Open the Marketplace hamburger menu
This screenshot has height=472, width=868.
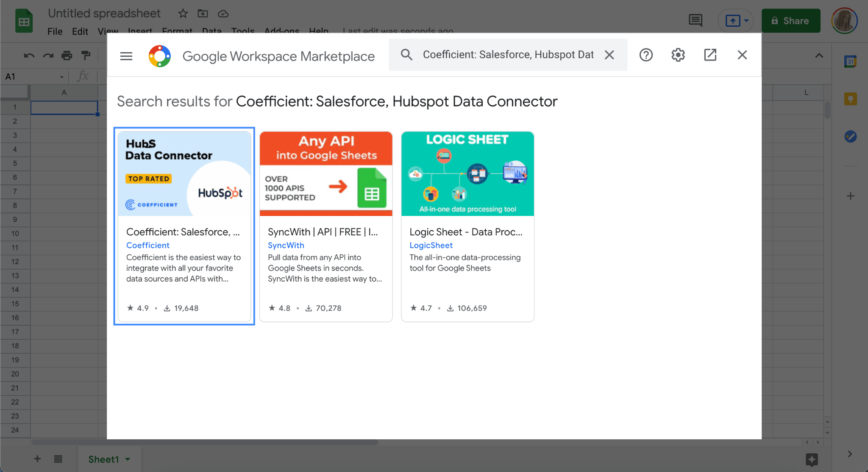click(x=126, y=56)
